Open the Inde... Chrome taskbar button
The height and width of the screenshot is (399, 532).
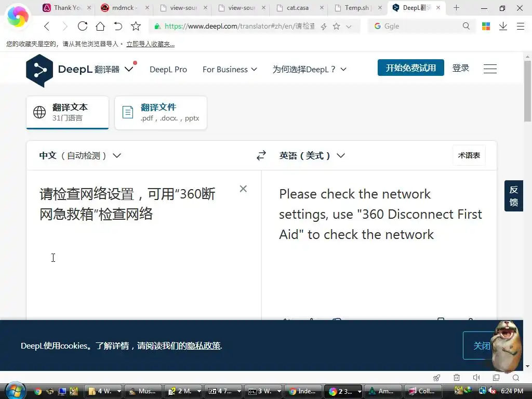point(303,391)
